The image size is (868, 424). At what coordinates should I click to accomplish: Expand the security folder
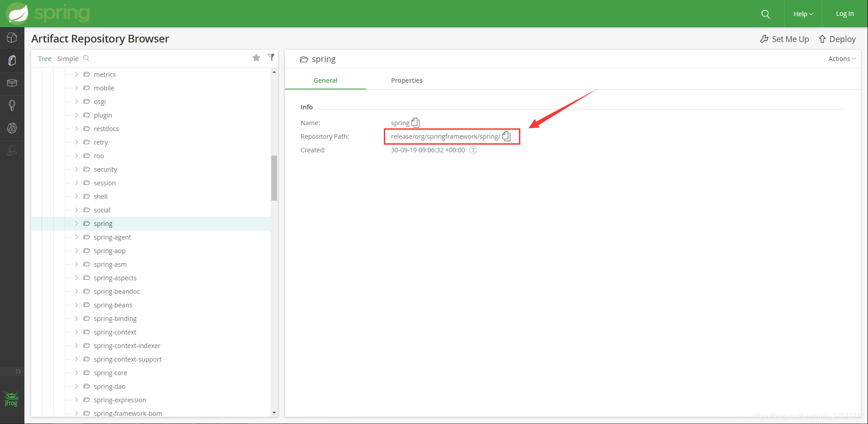tap(76, 170)
